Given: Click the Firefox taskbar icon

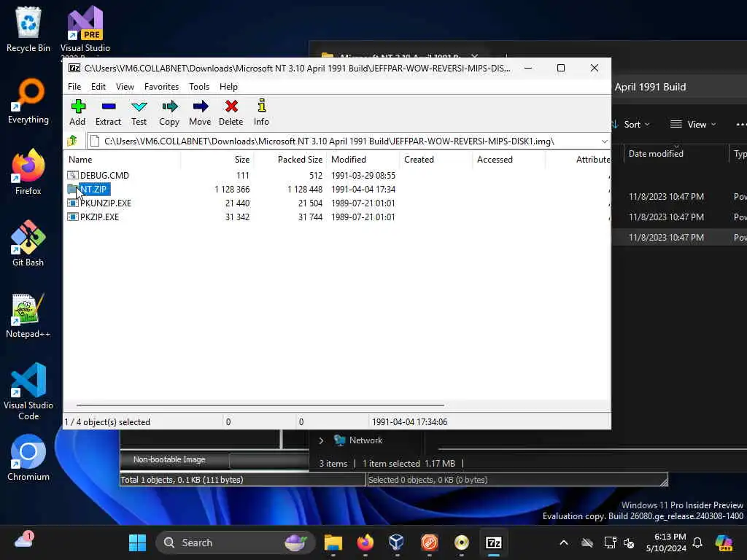Looking at the screenshot, I should click(365, 542).
